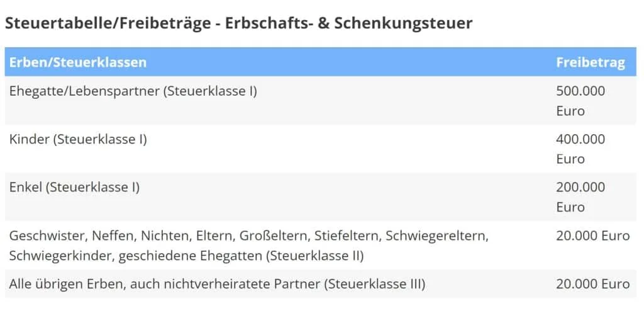Click the 500.000 Euro value
This screenshot has width=644, height=311.
pos(580,101)
